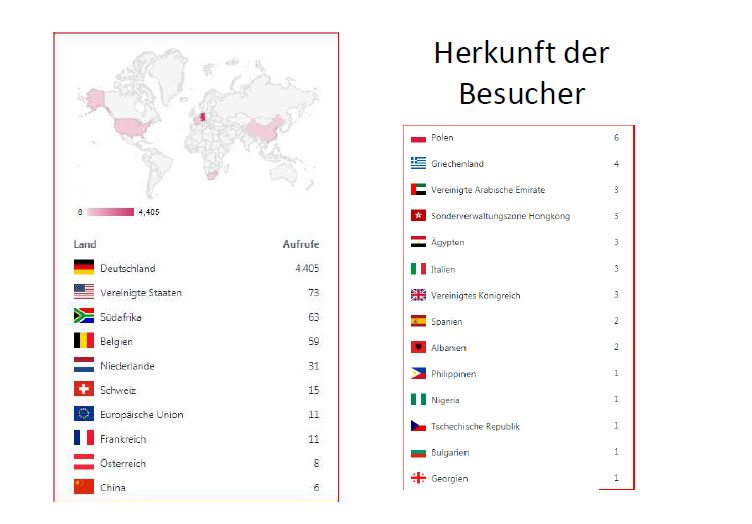
Task: Click the 'Deutschland' country name
Action: (128, 268)
